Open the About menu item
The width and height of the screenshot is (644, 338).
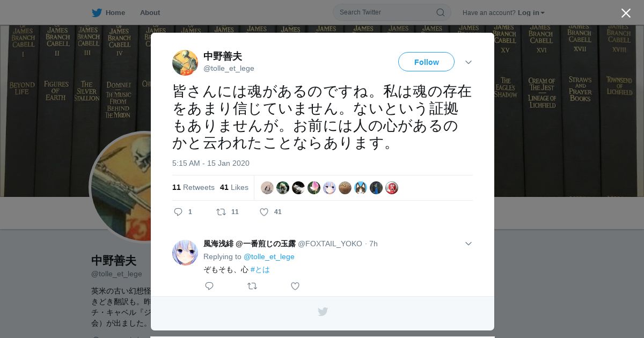(x=150, y=12)
